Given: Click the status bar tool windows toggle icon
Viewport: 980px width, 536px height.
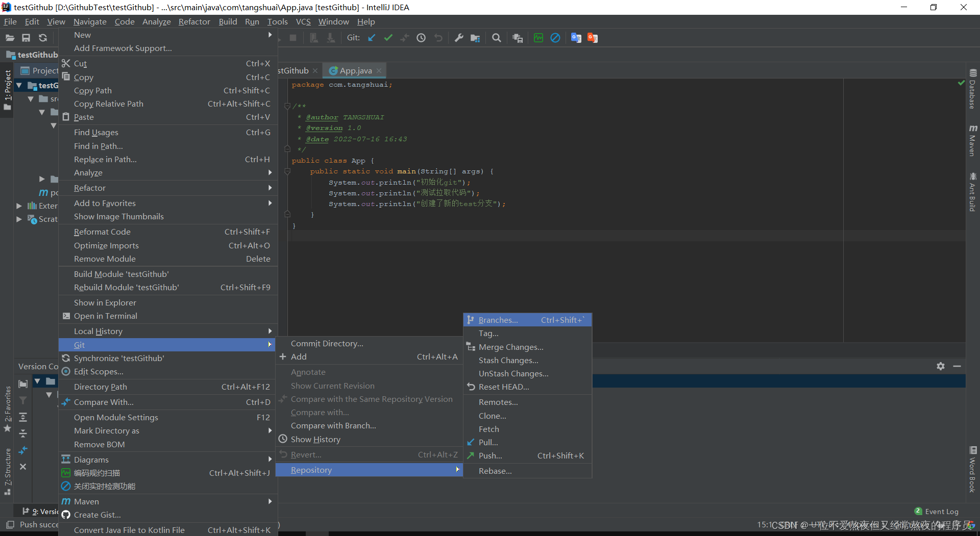Looking at the screenshot, I should pyautogui.click(x=10, y=525).
